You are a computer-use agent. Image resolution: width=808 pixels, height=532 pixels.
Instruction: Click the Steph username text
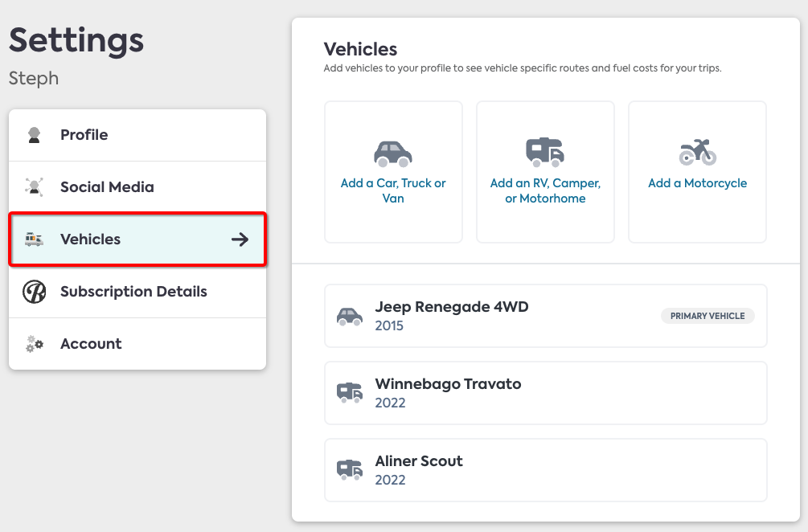tap(34, 78)
